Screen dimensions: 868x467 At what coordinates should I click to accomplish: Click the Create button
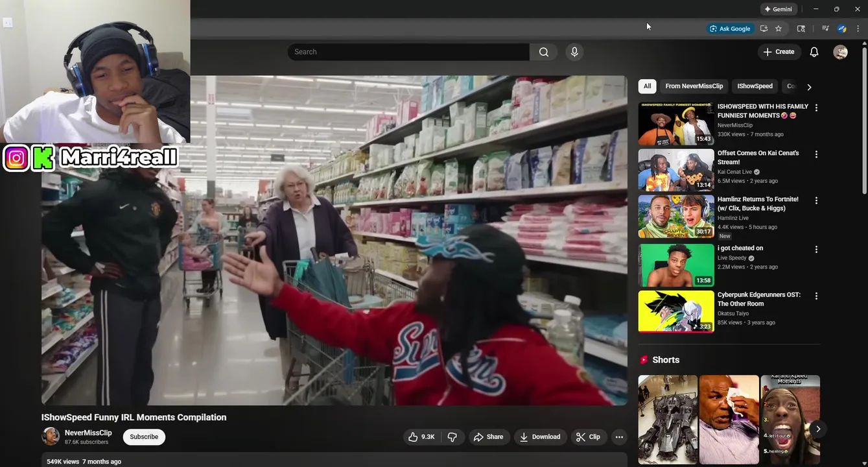point(779,52)
